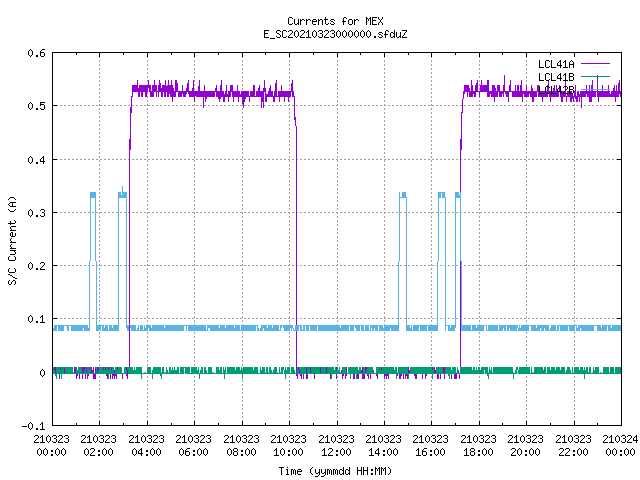Click the purple LCL41A legend line sample

point(595,64)
